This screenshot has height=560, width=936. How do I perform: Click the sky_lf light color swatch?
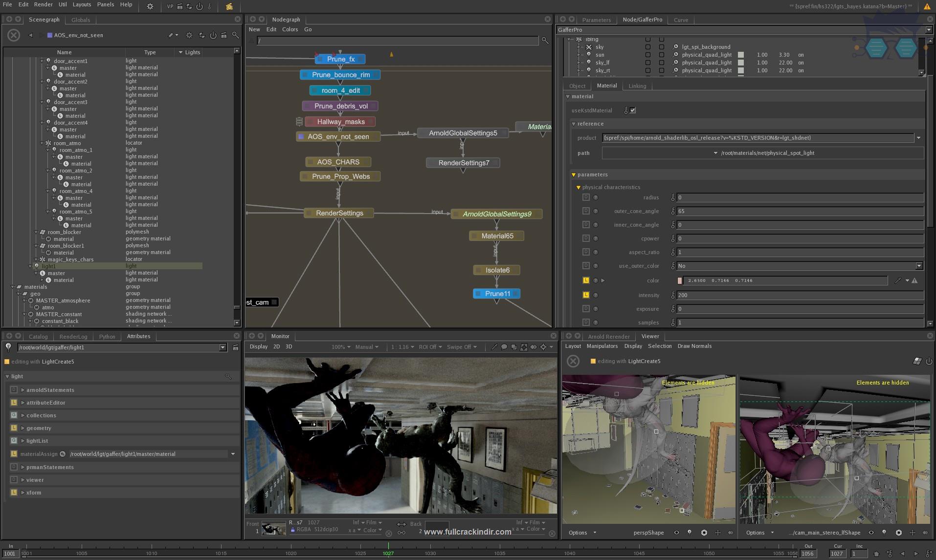[x=741, y=63]
